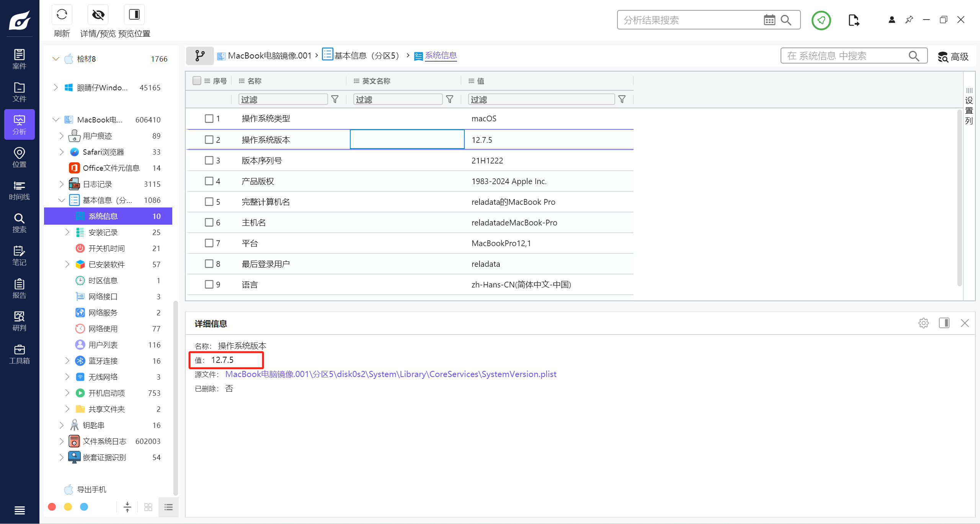This screenshot has width=980, height=524.
Task: Click the red color dot filter
Action: pyautogui.click(x=52, y=507)
